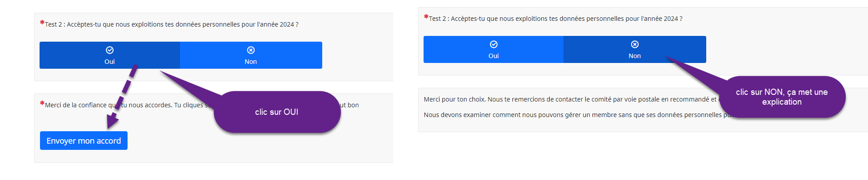Image resolution: width=868 pixels, height=180 pixels.
Task: Click the 'clic sur NON, ça met une explication' callout
Action: 781,97
